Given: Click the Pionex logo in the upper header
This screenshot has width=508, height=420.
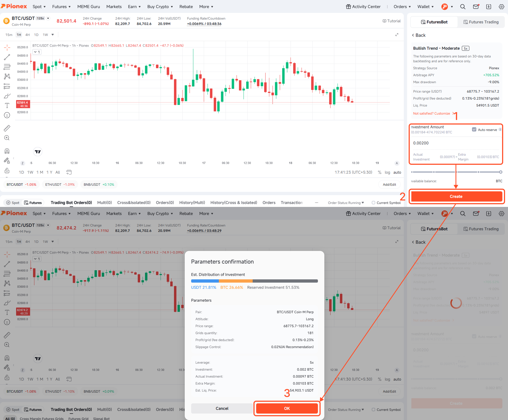Looking at the screenshot, I should point(14,6).
